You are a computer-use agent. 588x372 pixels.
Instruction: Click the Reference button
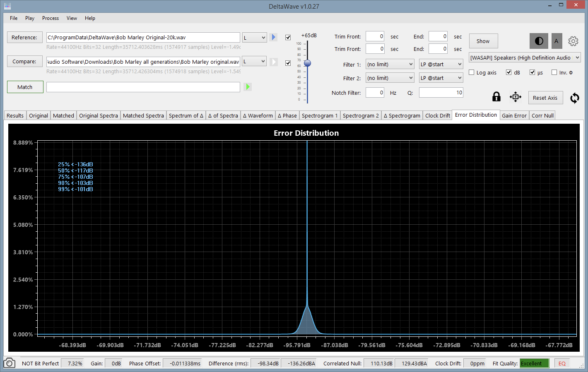coord(24,37)
